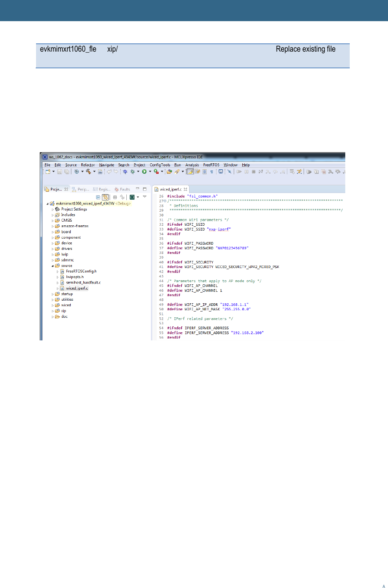The height and width of the screenshot is (588, 388).
Task: Toggle Mark Occurrences highlighter in toolbar
Action: (190, 171)
